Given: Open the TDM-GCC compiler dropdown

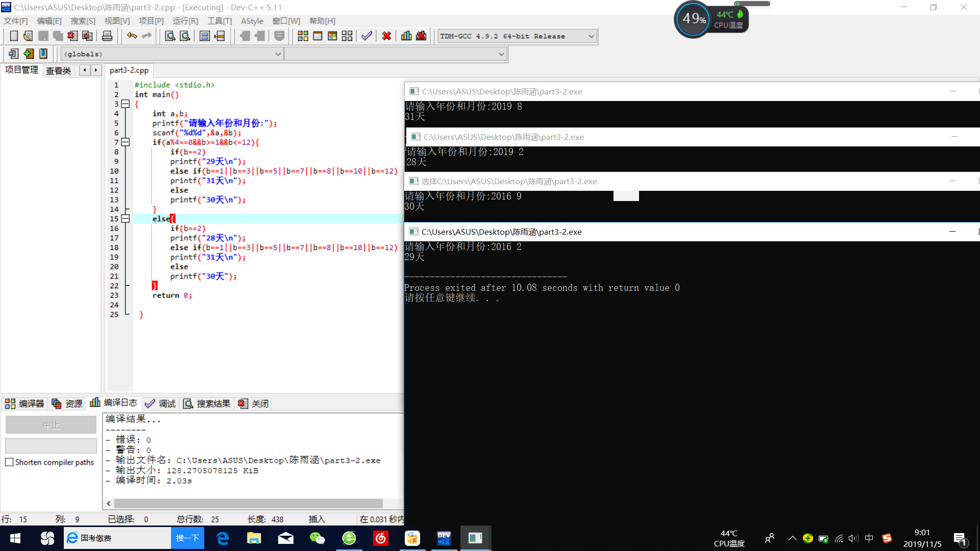Looking at the screenshot, I should click(591, 36).
